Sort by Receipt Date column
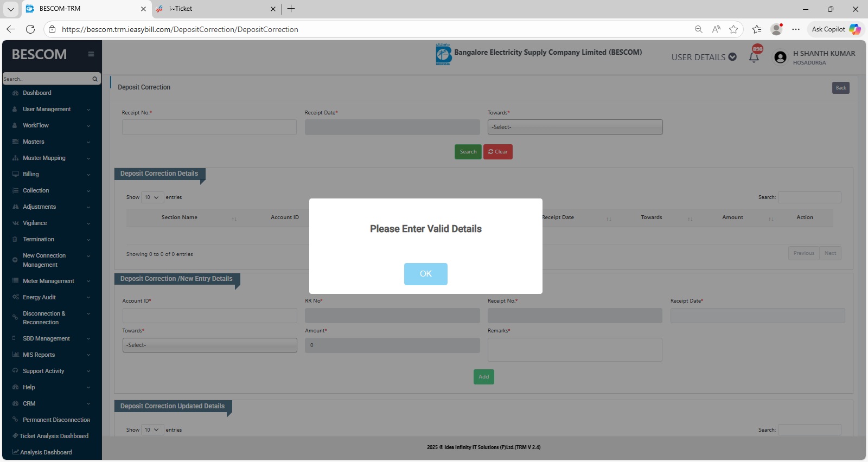Viewport: 868px width, 462px height. [557, 217]
